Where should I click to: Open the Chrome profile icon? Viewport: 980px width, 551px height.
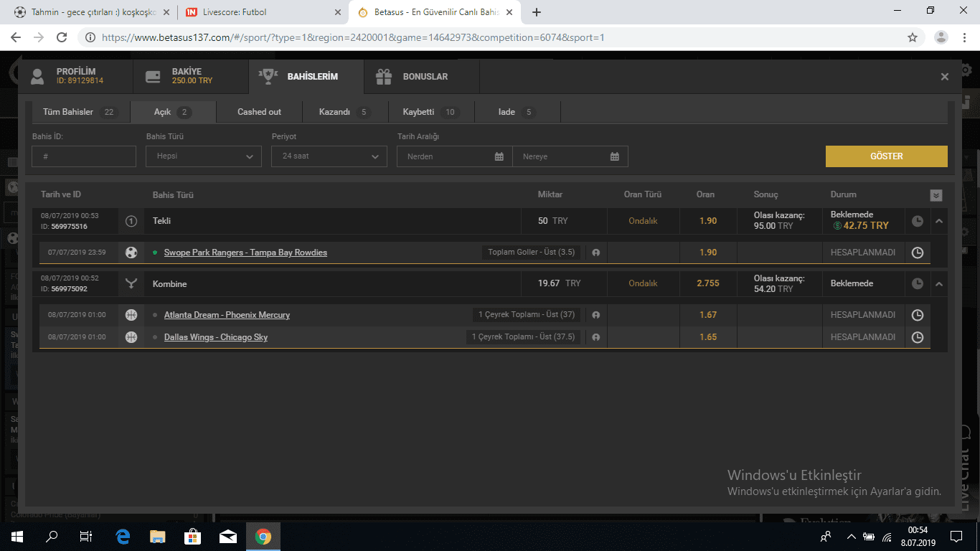click(943, 37)
